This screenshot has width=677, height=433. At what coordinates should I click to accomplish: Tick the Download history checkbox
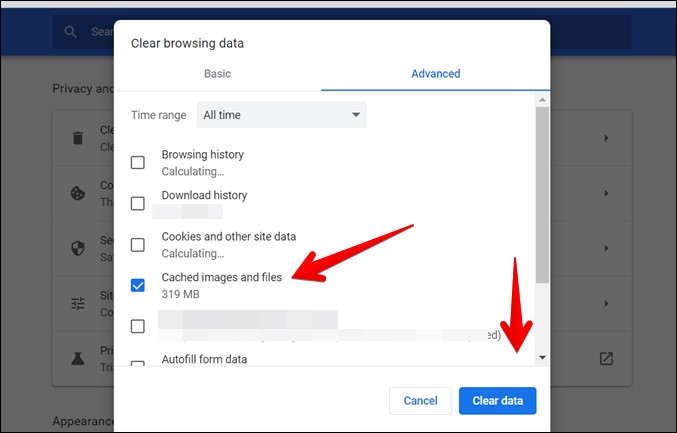click(138, 203)
